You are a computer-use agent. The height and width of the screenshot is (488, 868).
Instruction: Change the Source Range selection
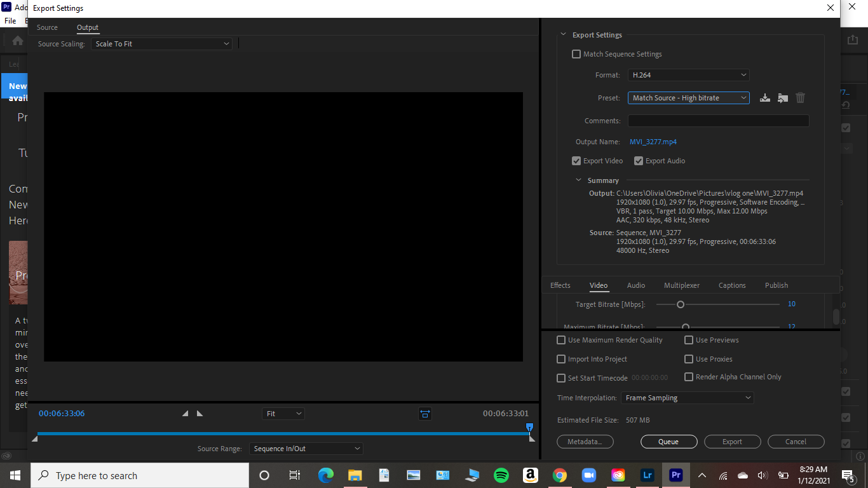pos(306,448)
